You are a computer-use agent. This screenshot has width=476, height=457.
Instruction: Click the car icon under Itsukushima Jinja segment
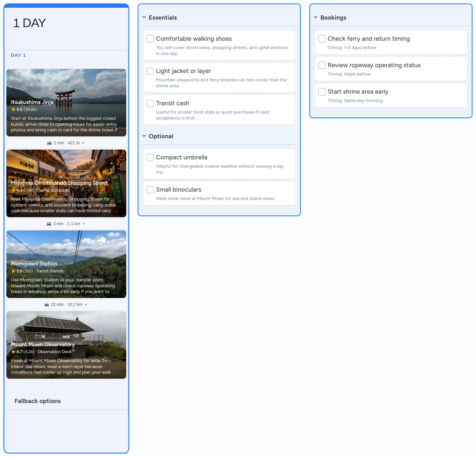pyautogui.click(x=49, y=143)
